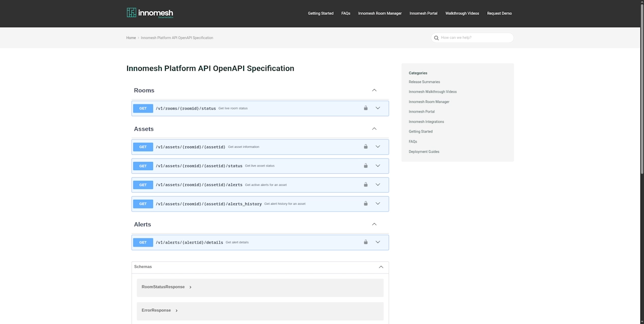Image resolution: width=644 pixels, height=324 pixels.
Task: Click GET badge for alerts_history endpoint
Action: pos(143,203)
